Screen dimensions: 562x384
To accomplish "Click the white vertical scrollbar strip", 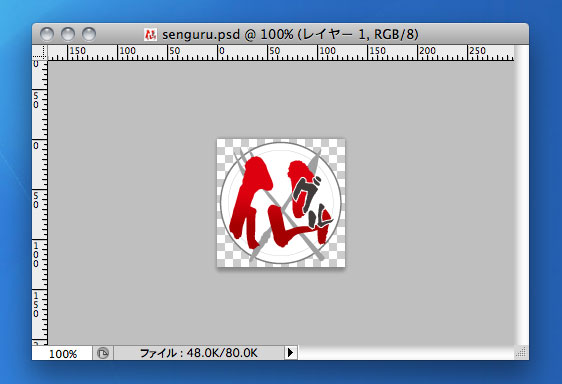I will 521,195.
